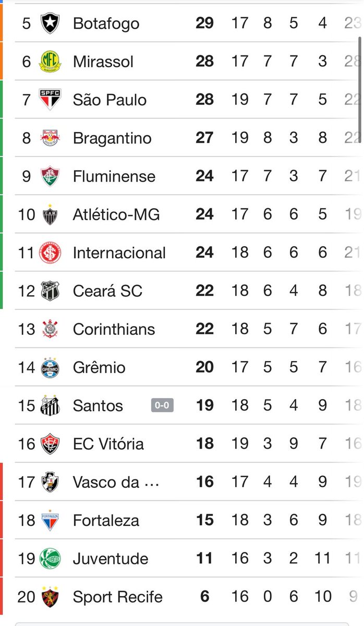Image resolution: width=364 pixels, height=626 pixels.
Task: Click the Bragantino club logo
Action: tap(50, 138)
